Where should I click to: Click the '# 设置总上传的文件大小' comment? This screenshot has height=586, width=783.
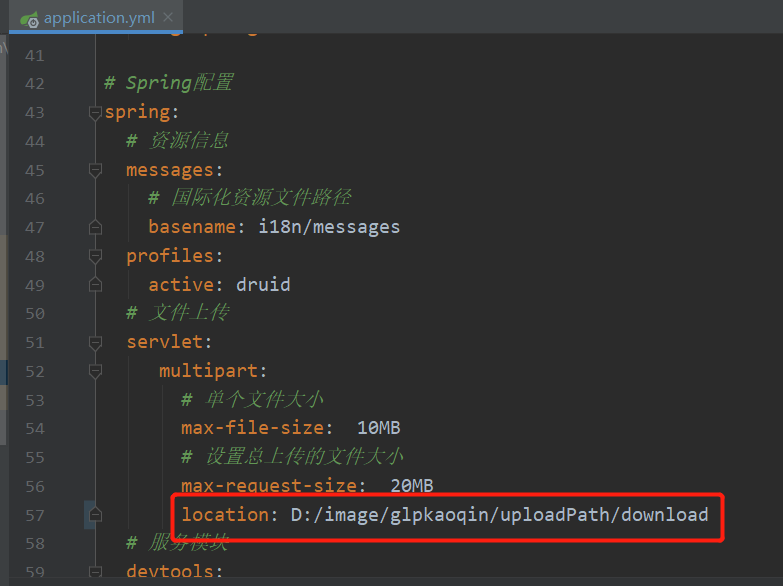click(292, 457)
